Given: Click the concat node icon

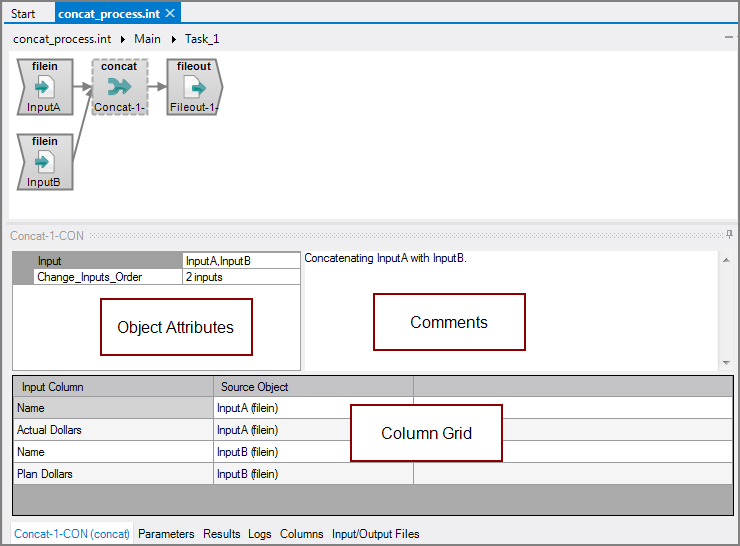Looking at the screenshot, I should (119, 87).
